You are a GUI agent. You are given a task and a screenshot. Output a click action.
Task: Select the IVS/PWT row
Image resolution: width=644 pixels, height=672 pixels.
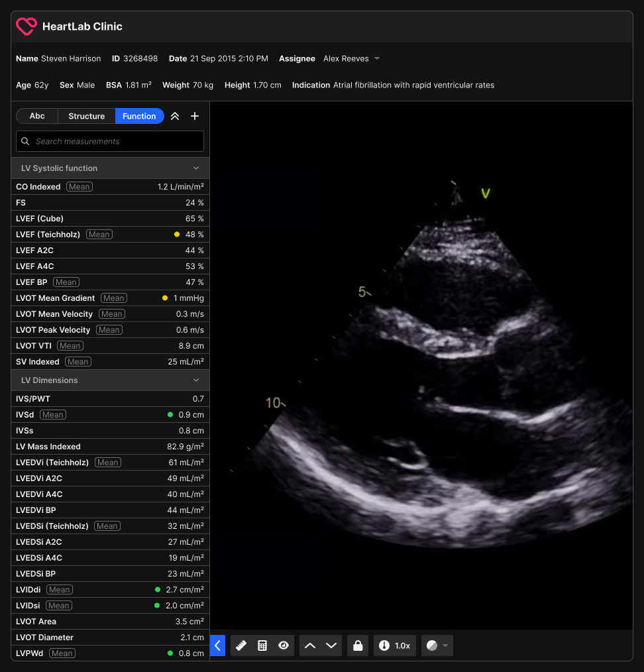point(110,399)
